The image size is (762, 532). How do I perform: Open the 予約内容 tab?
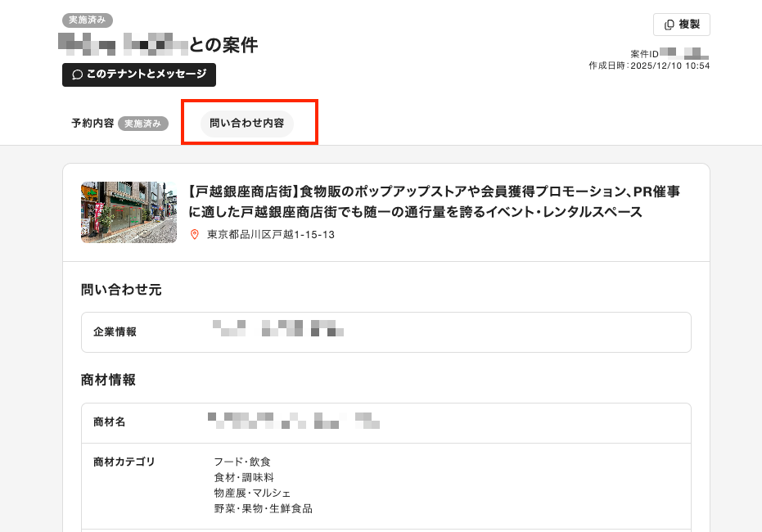pyautogui.click(x=92, y=124)
